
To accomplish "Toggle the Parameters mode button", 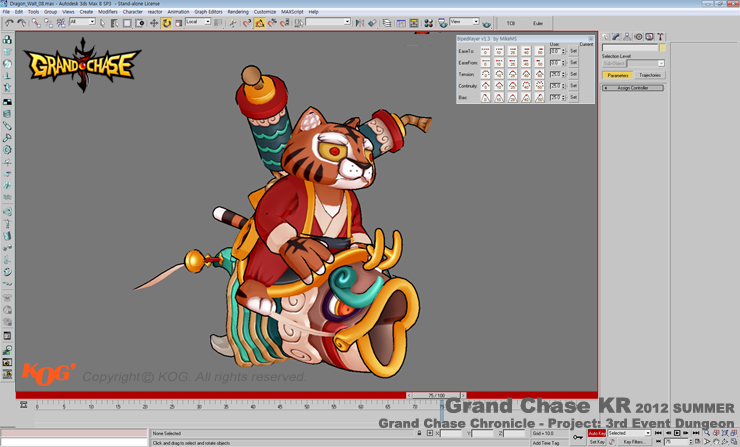I will pos(618,75).
